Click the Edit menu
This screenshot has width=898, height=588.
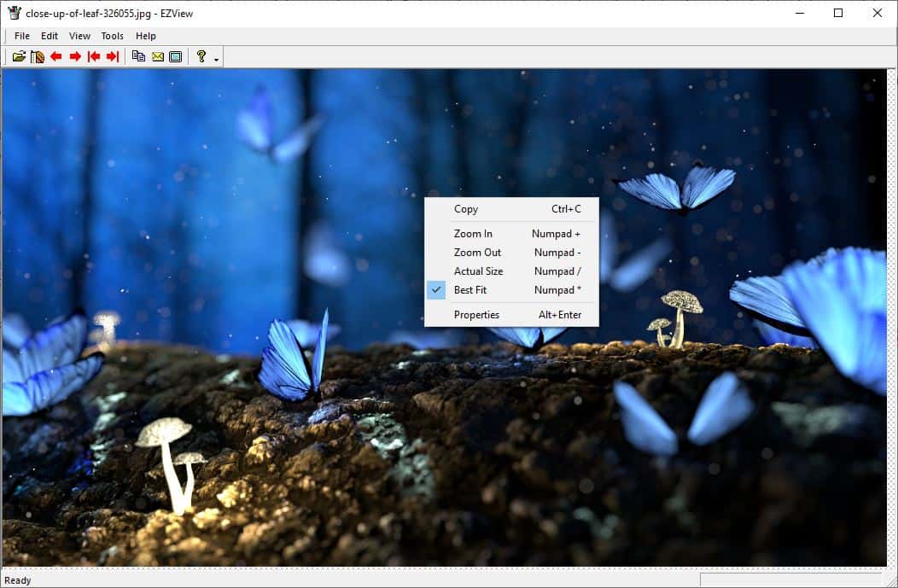[49, 36]
